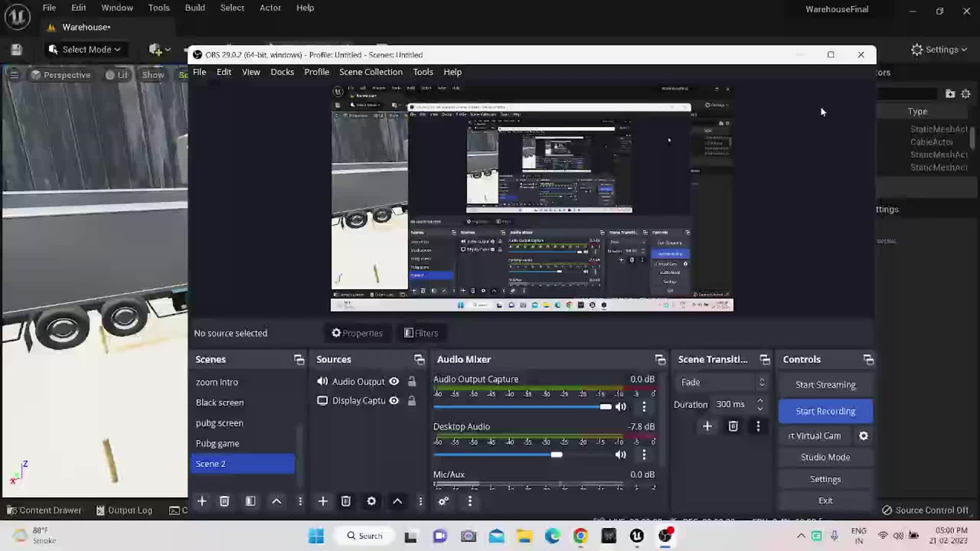Click the Desktop Audio volume slider
The width and height of the screenshot is (980, 551).
click(556, 455)
